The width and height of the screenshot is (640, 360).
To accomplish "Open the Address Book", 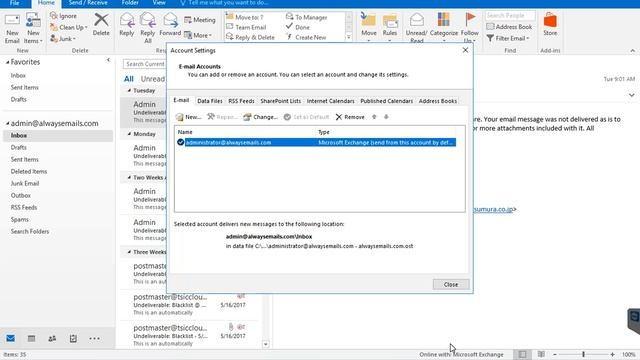I will (x=509, y=27).
